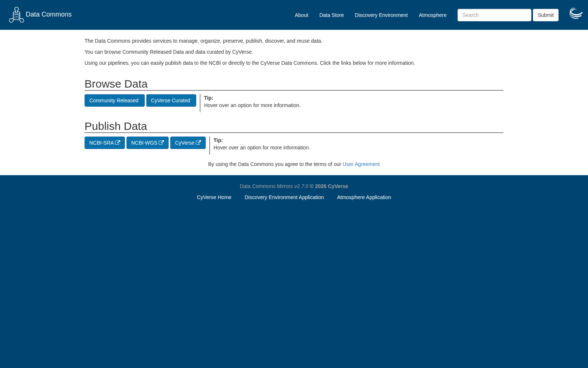Open the Data Commons home title
Image resolution: width=588 pixels, height=368 pixels.
click(x=49, y=14)
